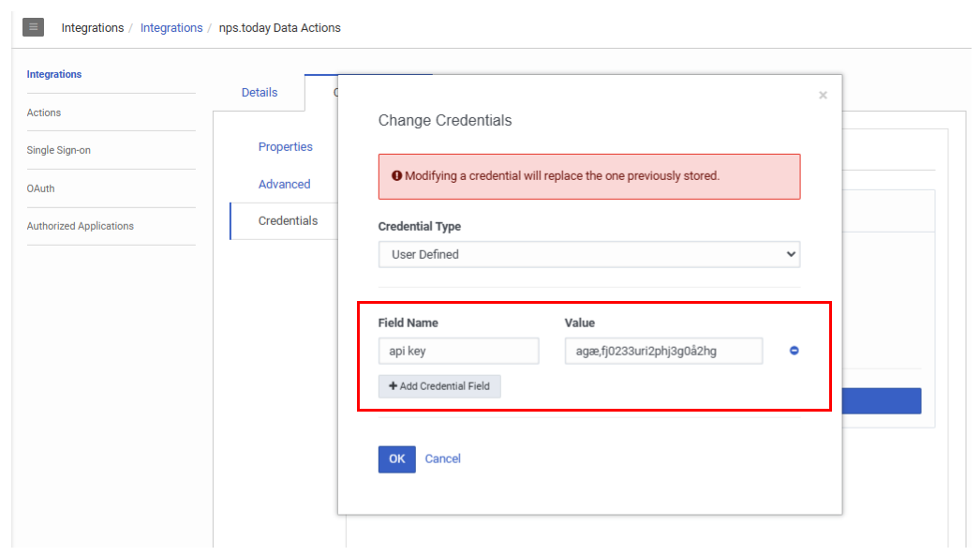Viewport: 980px width, 556px height.
Task: Click the Value field containing the API key
Action: (x=663, y=350)
